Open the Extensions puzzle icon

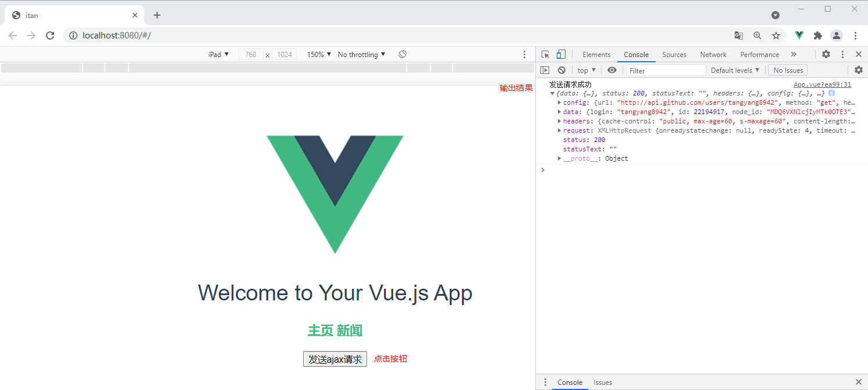[818, 36]
